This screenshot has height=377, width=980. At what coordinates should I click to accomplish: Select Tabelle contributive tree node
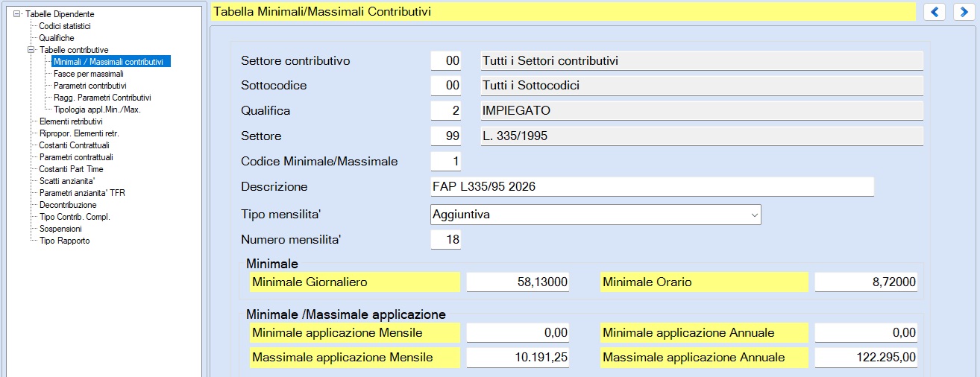[74, 50]
